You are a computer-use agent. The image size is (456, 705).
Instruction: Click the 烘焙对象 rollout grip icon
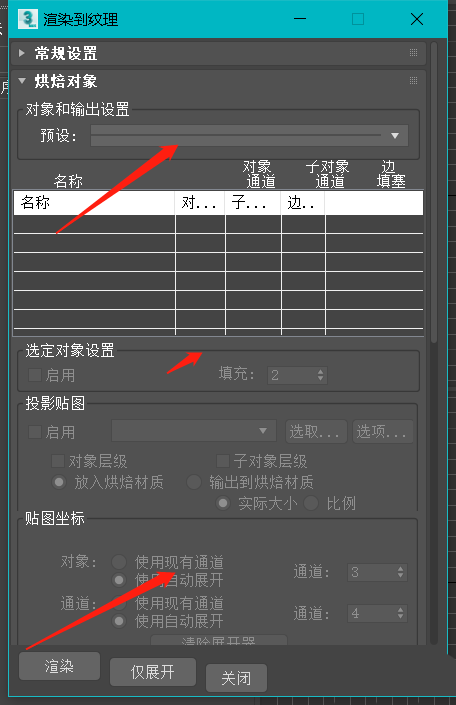[x=413, y=80]
